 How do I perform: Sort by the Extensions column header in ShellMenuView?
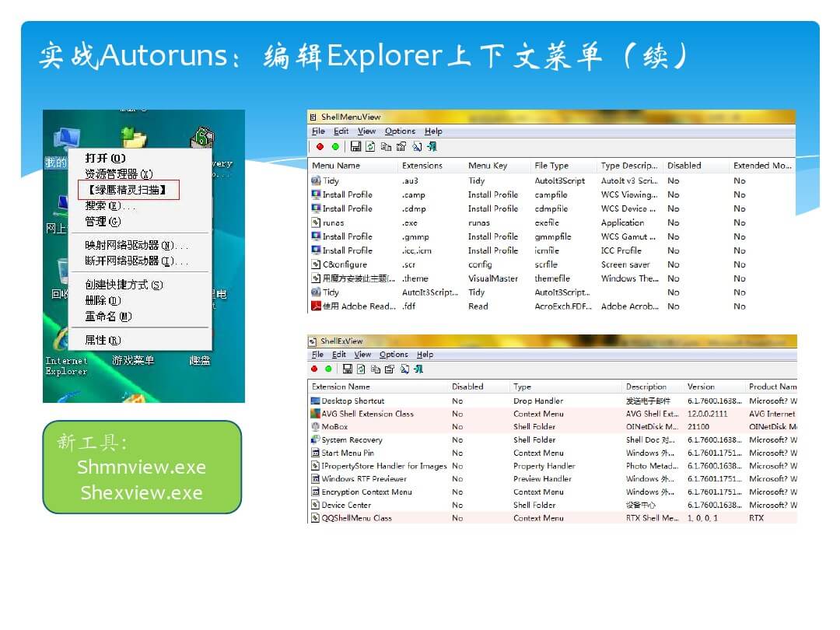422,166
